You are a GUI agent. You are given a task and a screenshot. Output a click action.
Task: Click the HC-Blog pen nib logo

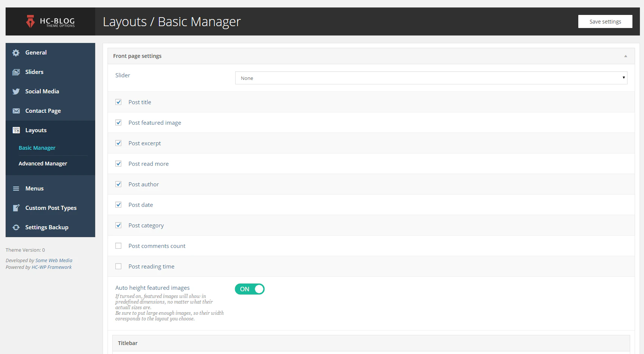(30, 21)
